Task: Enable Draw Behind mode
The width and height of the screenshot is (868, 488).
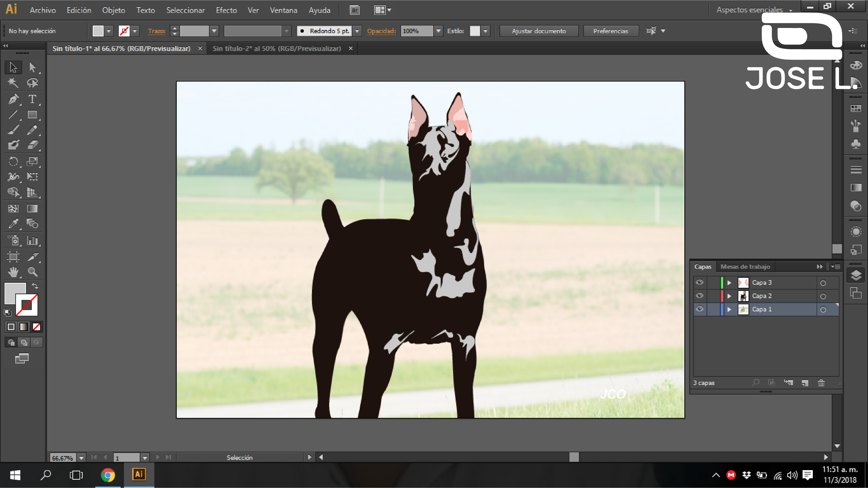Action: click(x=24, y=342)
